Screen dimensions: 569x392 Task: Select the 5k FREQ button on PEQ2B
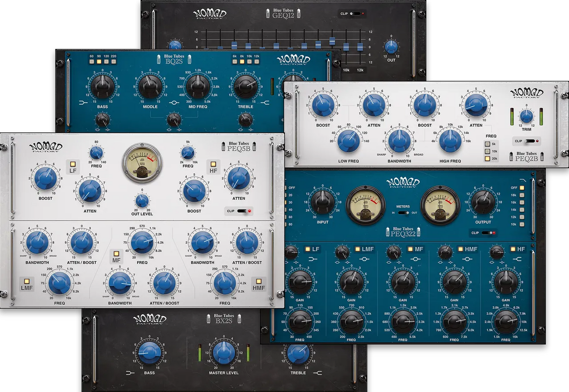[486, 144]
